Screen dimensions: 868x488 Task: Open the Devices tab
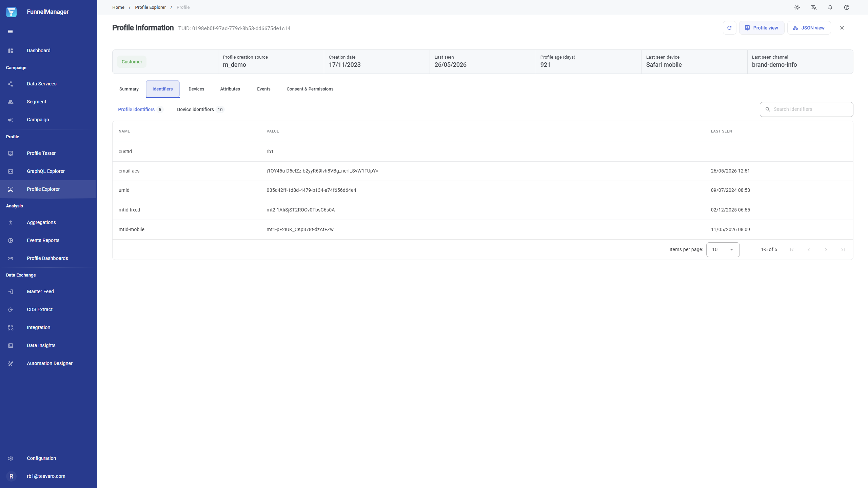pyautogui.click(x=196, y=89)
